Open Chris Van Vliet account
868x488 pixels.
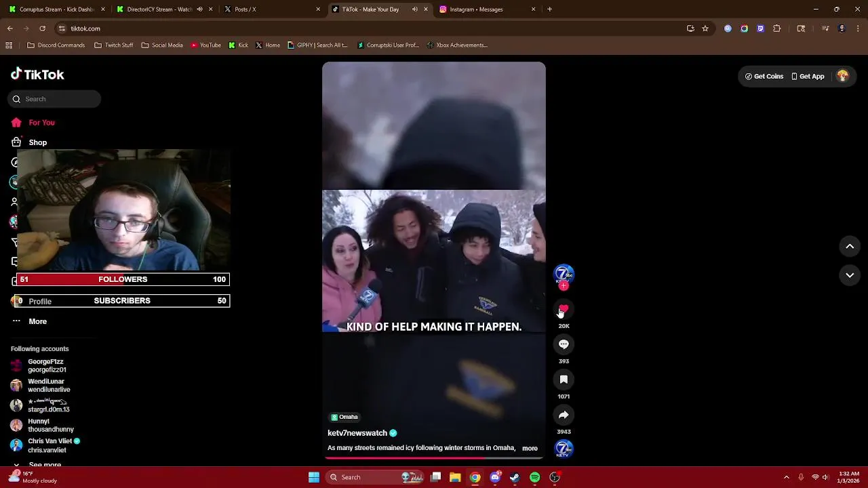(x=45, y=445)
